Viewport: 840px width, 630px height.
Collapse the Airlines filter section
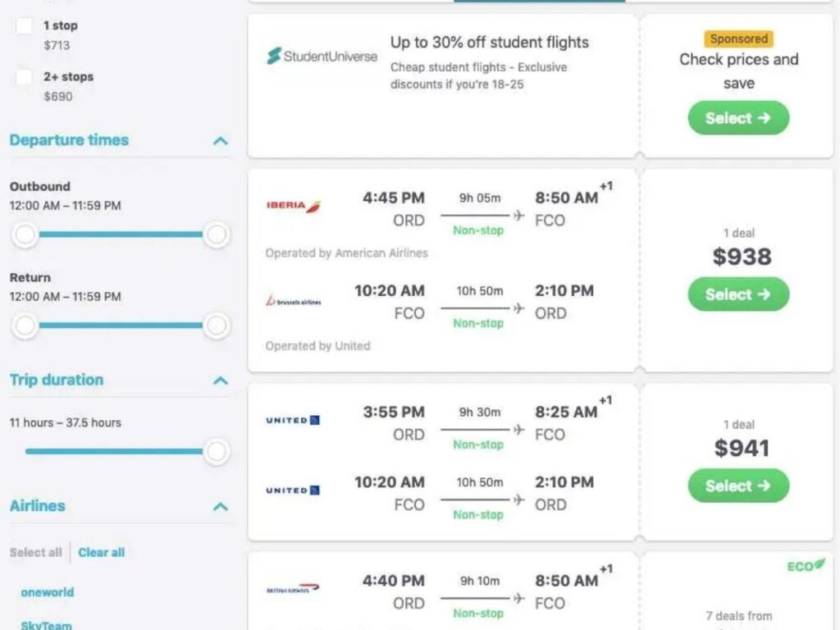point(219,506)
